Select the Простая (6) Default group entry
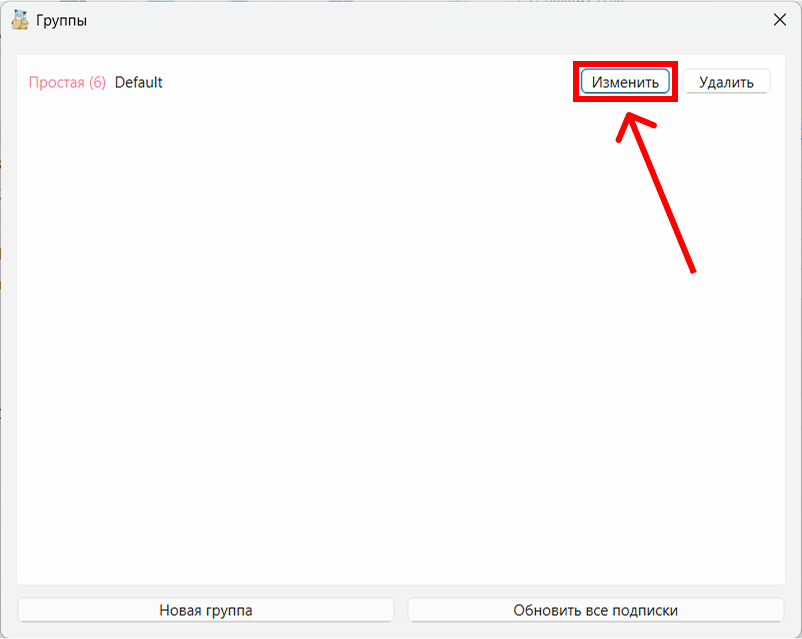Image resolution: width=802 pixels, height=639 pixels. [x=95, y=82]
